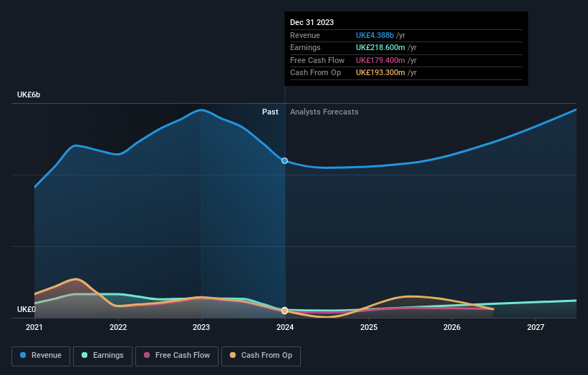588x375 pixels.
Task: Click the Analysts Forecasts label
Action: click(324, 112)
